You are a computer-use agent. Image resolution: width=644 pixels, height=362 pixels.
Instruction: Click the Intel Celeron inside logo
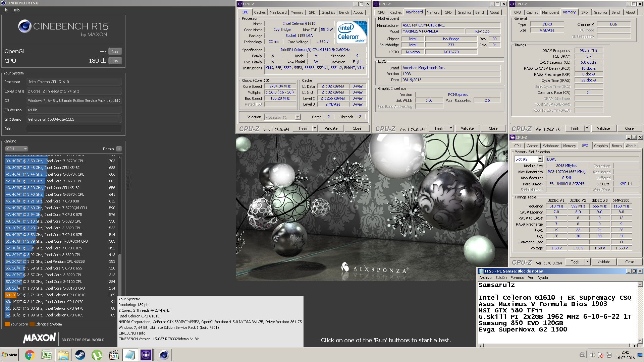tap(352, 33)
